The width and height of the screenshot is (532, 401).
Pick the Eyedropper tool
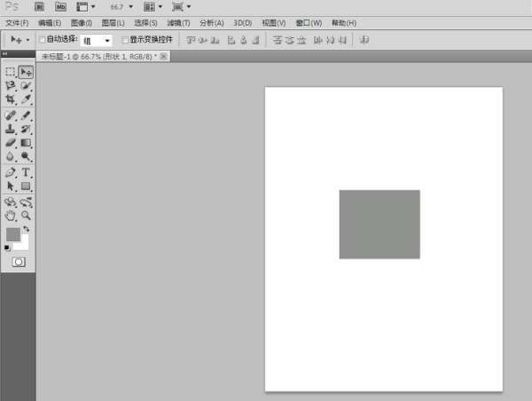tap(27, 100)
